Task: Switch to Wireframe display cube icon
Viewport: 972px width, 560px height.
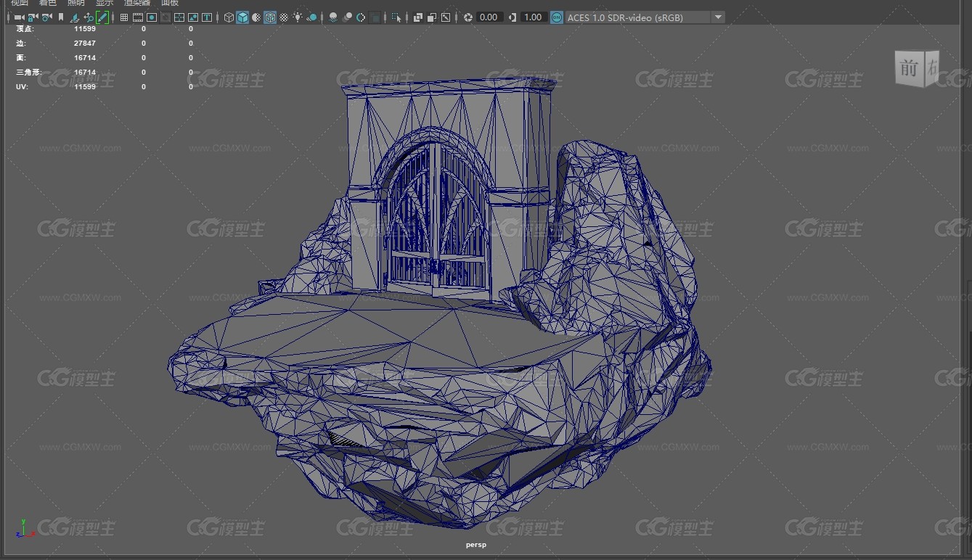Action: click(229, 17)
